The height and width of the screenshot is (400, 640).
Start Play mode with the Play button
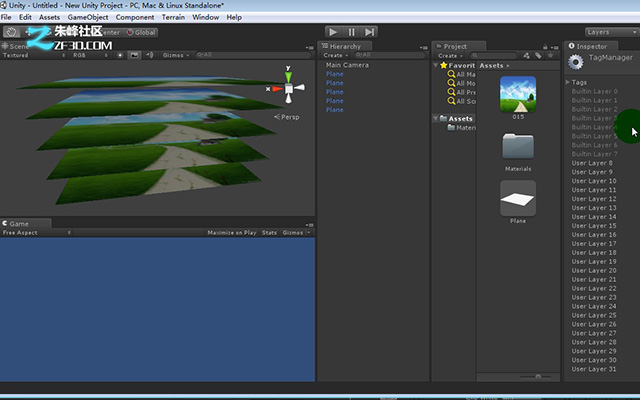pyautogui.click(x=333, y=32)
